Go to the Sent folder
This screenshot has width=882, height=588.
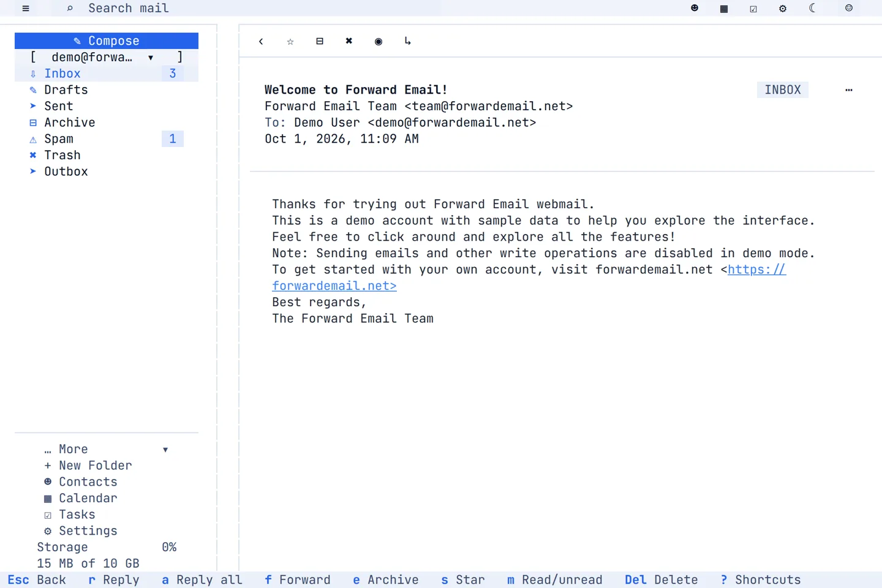point(107,106)
